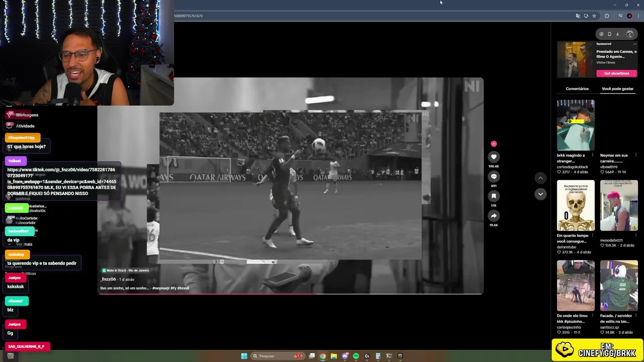The width and height of the screenshot is (644, 362).
Task: Click the #neymarjr hashtag in caption
Action: (x=160, y=288)
